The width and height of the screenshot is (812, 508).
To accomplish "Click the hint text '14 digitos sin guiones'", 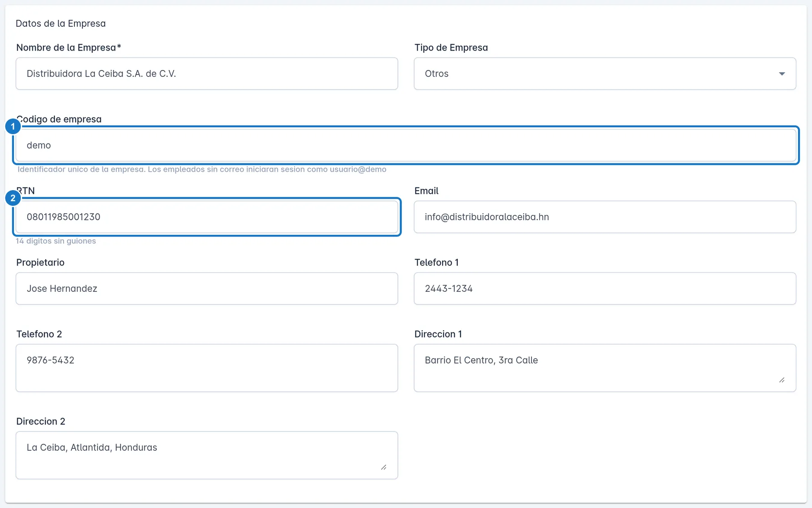I will 56,241.
